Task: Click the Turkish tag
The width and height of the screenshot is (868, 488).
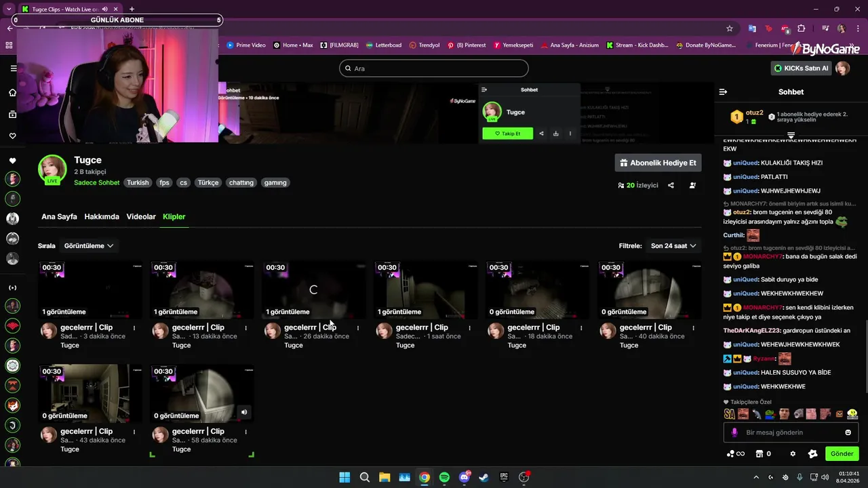Action: click(x=138, y=183)
